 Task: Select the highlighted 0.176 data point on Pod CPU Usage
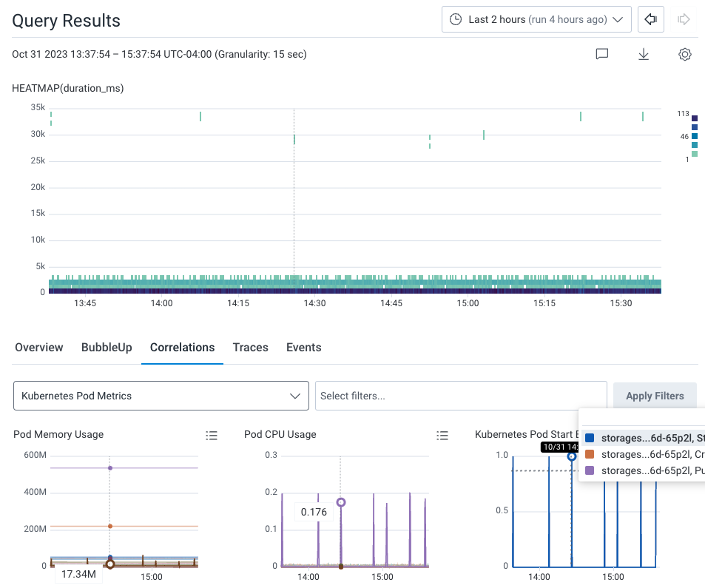(341, 501)
